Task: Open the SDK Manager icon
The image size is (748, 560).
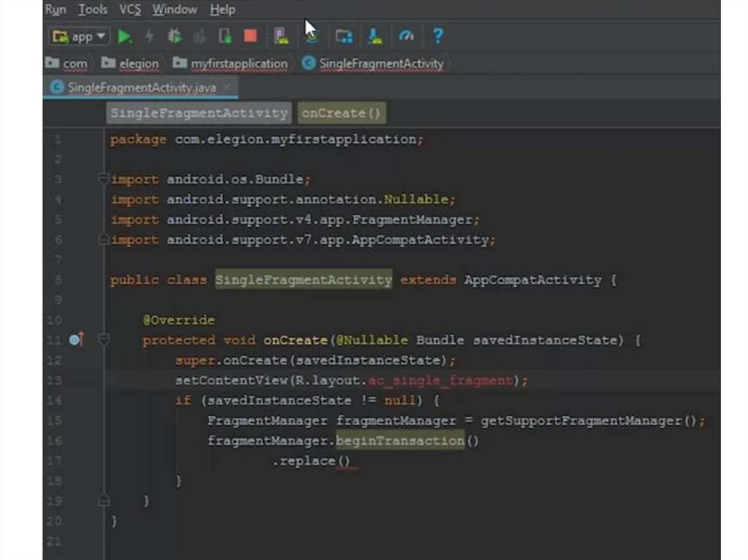Action: [x=374, y=36]
